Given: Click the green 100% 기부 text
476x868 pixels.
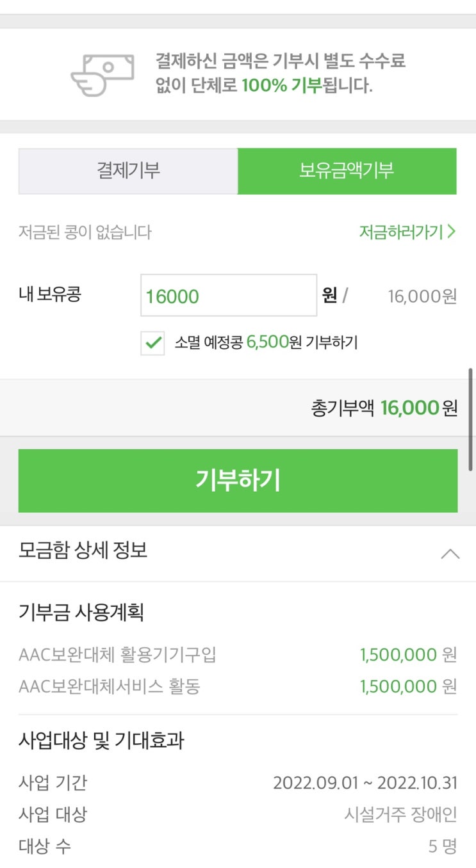Looking at the screenshot, I should (281, 85).
